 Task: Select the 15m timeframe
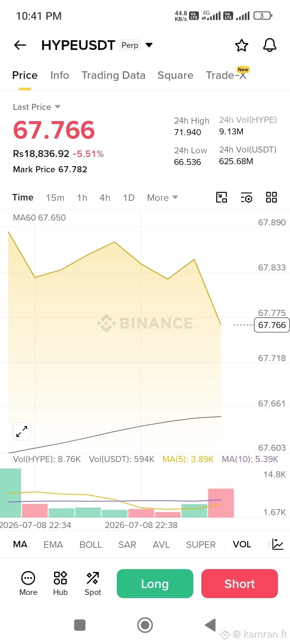coord(55,198)
